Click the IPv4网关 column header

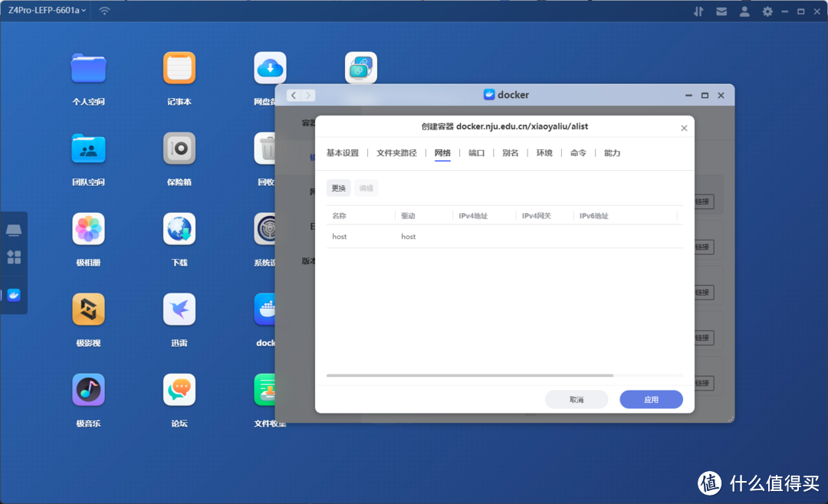[537, 216]
